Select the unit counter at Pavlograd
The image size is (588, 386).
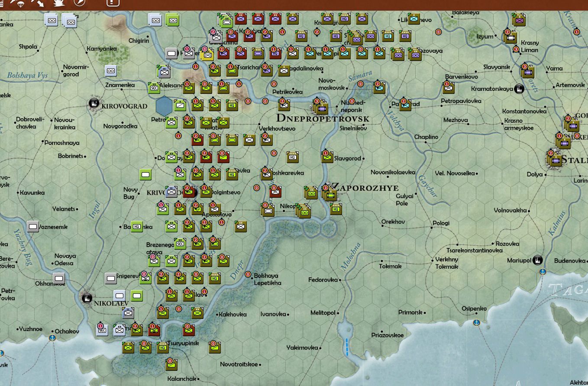pyautogui.click(x=405, y=105)
